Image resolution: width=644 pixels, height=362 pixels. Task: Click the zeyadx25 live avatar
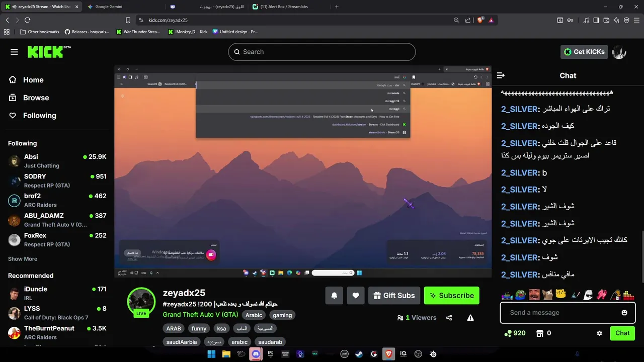(141, 302)
